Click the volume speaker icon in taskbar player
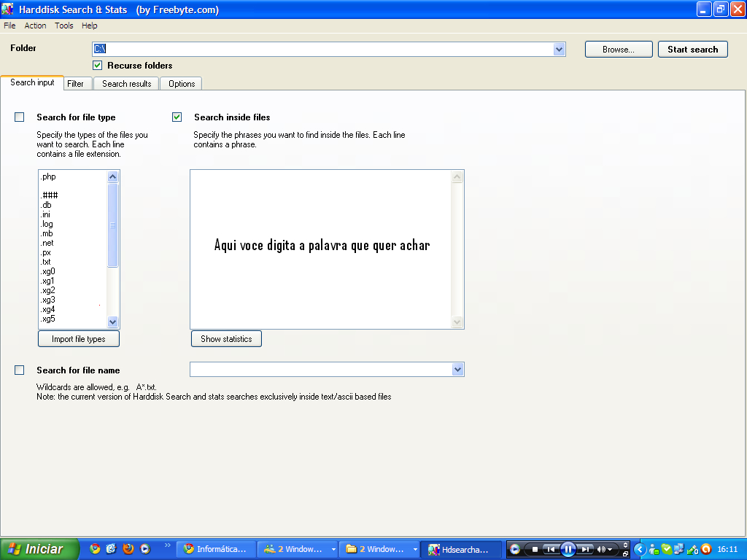Viewport: 747px width, 560px height. [x=601, y=549]
